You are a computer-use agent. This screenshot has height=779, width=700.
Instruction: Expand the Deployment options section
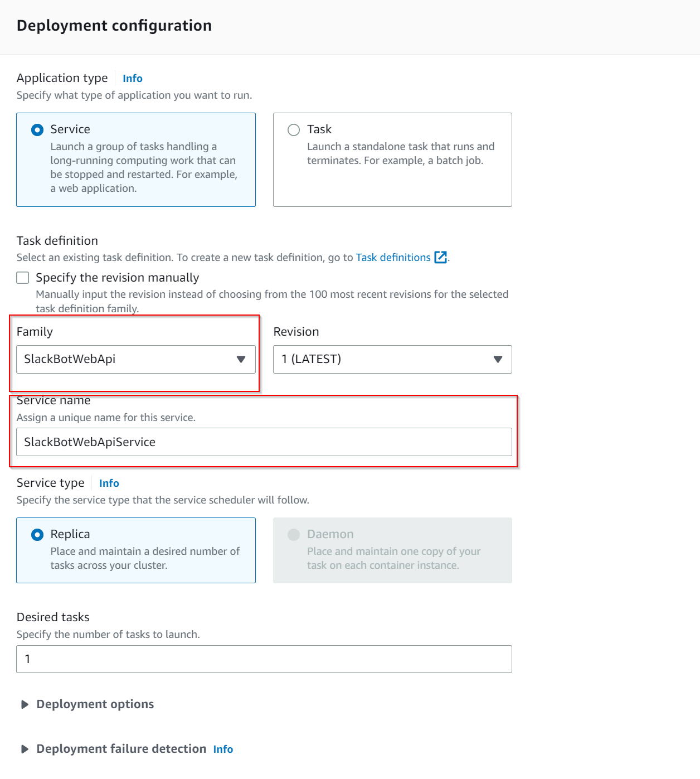[95, 704]
